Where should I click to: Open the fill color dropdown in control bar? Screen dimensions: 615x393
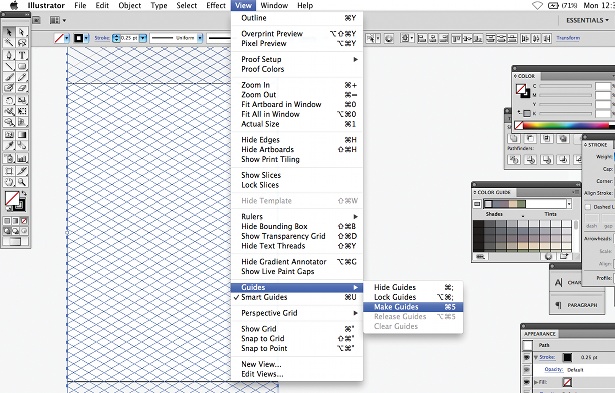pyautogui.click(x=67, y=38)
